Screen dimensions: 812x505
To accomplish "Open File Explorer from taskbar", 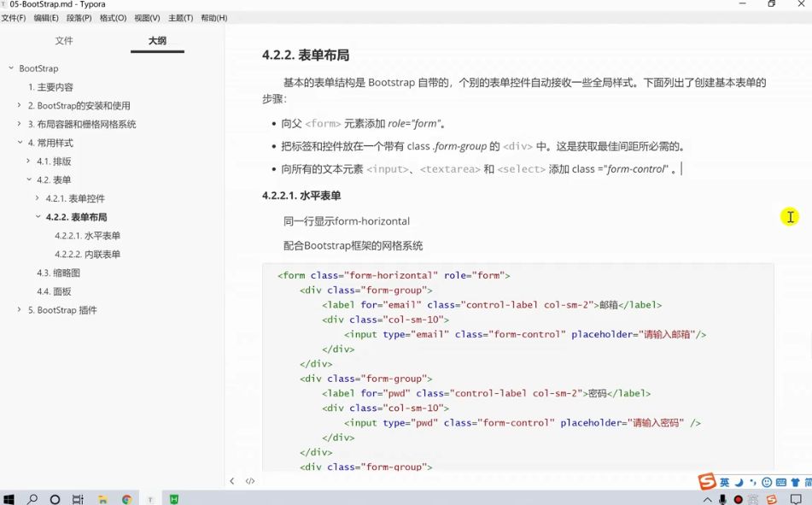I will (x=102, y=499).
